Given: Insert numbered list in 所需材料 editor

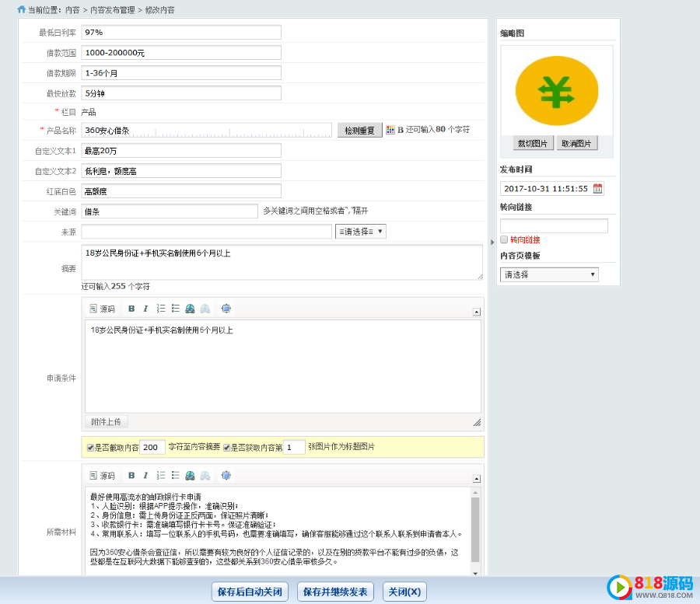Looking at the screenshot, I should tap(161, 476).
